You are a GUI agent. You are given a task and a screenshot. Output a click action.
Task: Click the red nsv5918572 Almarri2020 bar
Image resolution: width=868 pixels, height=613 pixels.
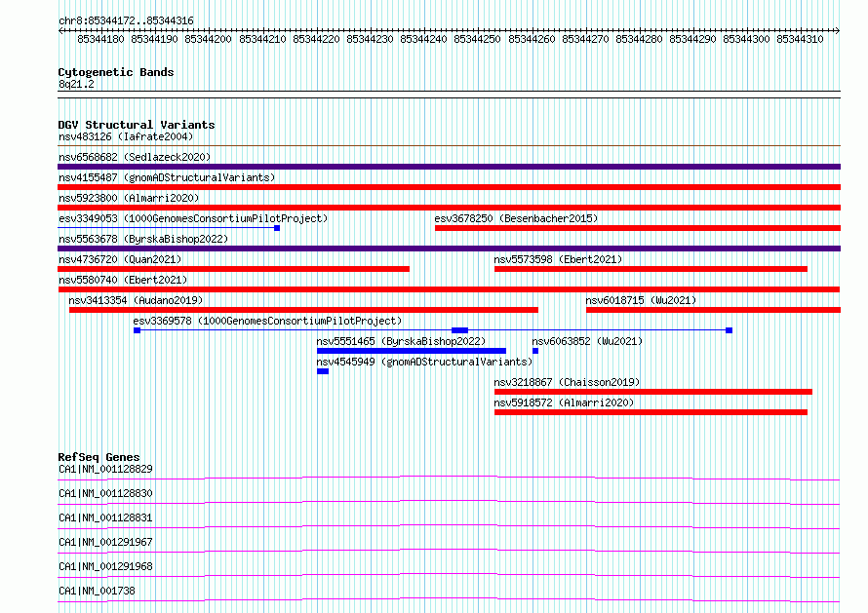click(651, 412)
